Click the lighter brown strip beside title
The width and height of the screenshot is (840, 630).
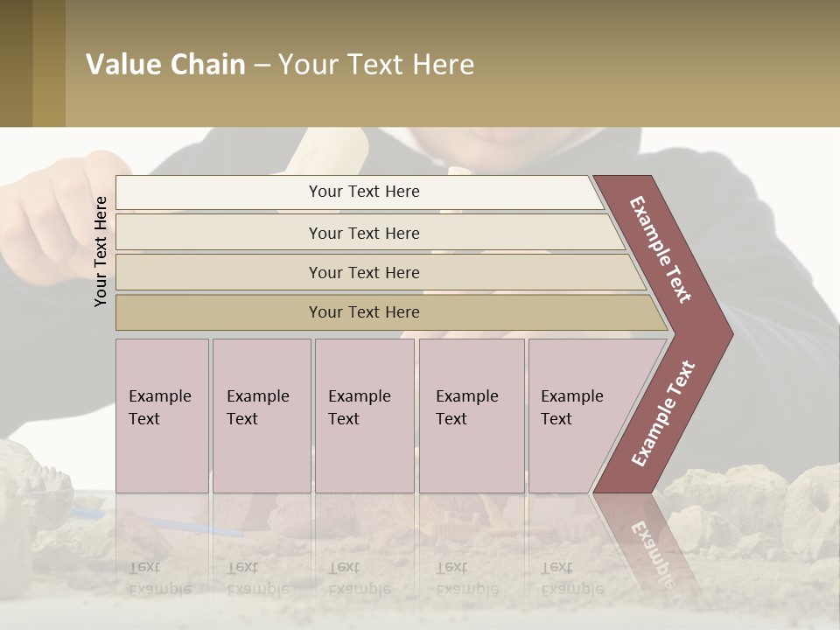(49, 63)
